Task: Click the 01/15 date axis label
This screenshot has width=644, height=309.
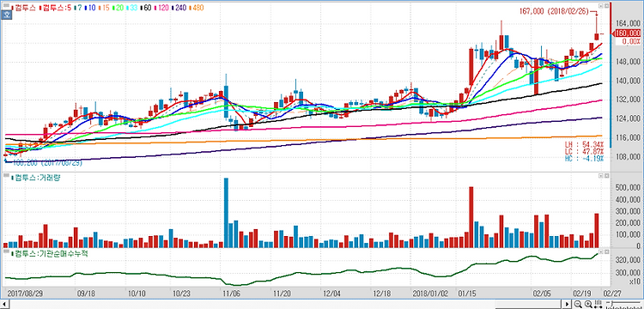Action: [x=466, y=294]
